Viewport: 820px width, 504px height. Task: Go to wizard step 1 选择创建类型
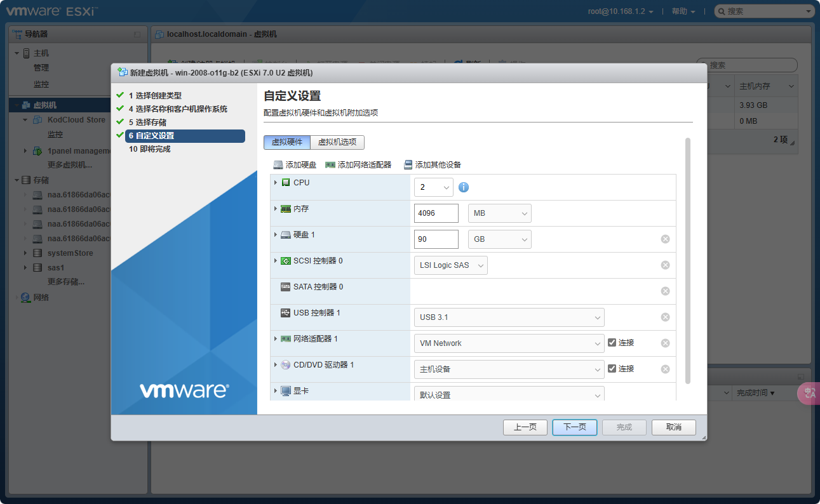[x=155, y=96]
